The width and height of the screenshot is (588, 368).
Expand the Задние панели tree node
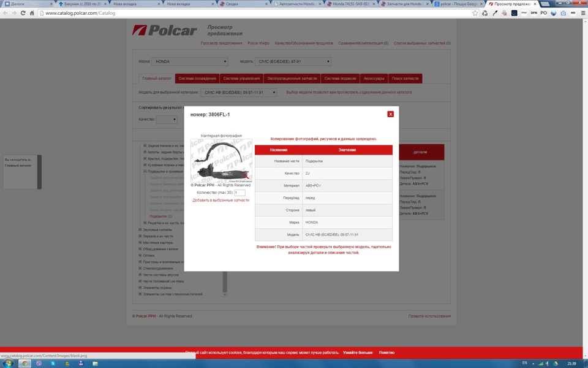coord(145,146)
